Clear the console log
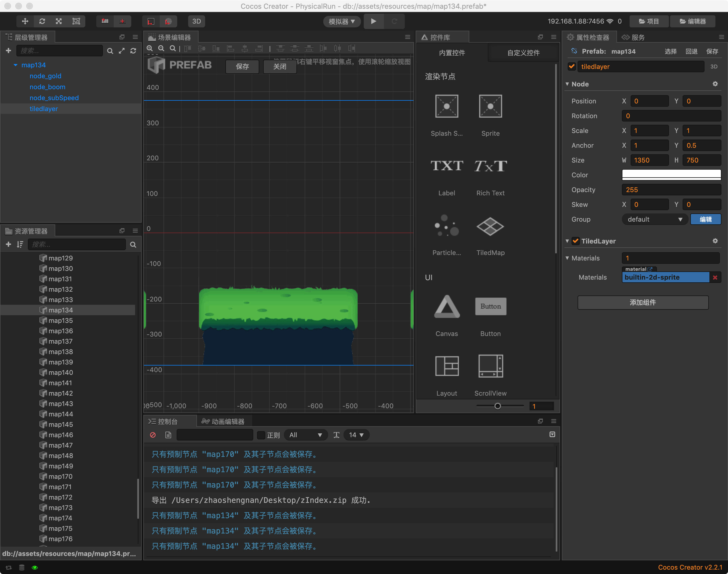Viewport: 728px width, 574px height. (x=153, y=435)
